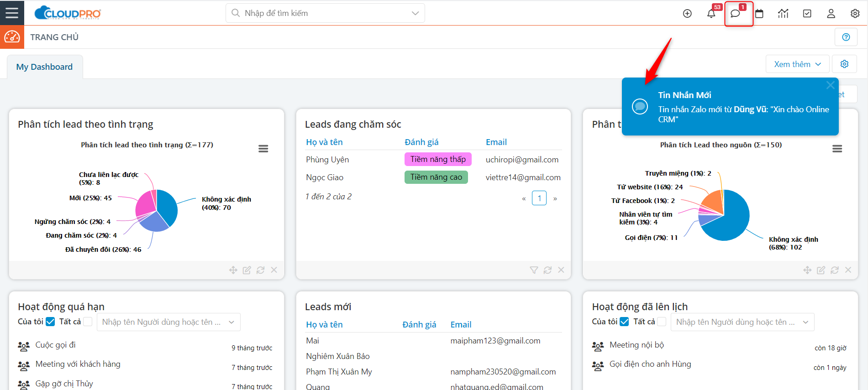Open the hamburger main menu
Viewport: 868px width, 390px height.
12,13
